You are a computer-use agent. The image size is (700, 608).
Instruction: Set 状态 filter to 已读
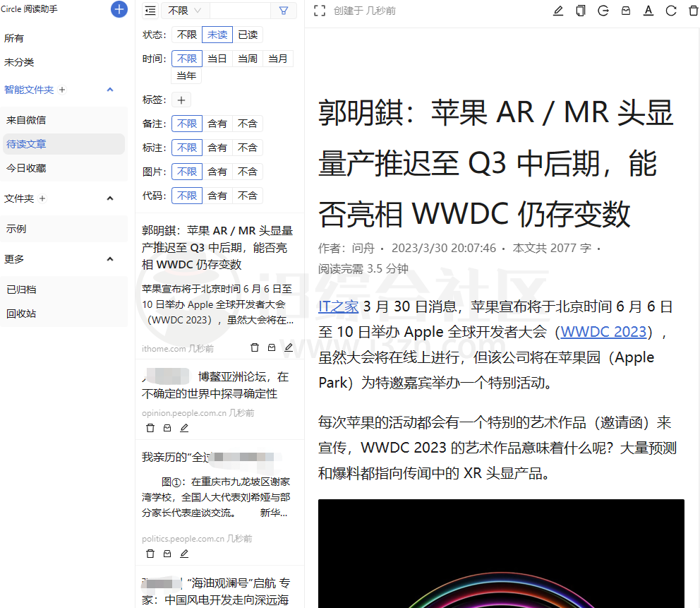(x=248, y=35)
